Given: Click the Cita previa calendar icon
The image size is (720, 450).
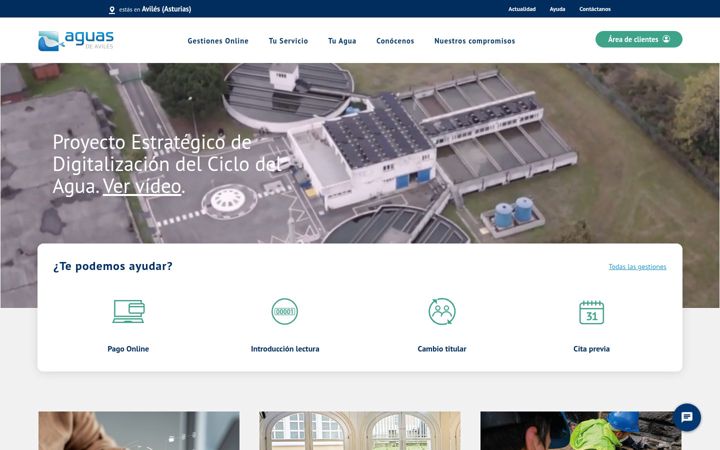Looking at the screenshot, I should tap(591, 312).
